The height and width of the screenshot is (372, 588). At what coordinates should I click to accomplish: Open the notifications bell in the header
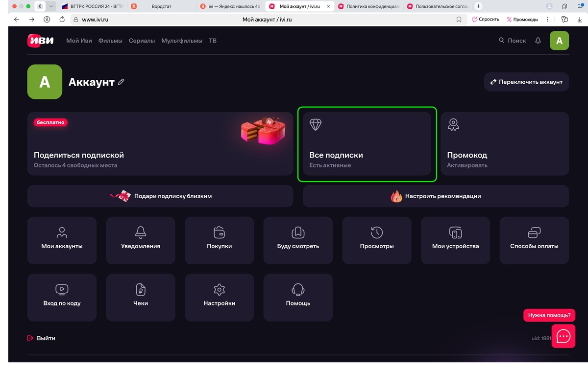click(x=538, y=41)
